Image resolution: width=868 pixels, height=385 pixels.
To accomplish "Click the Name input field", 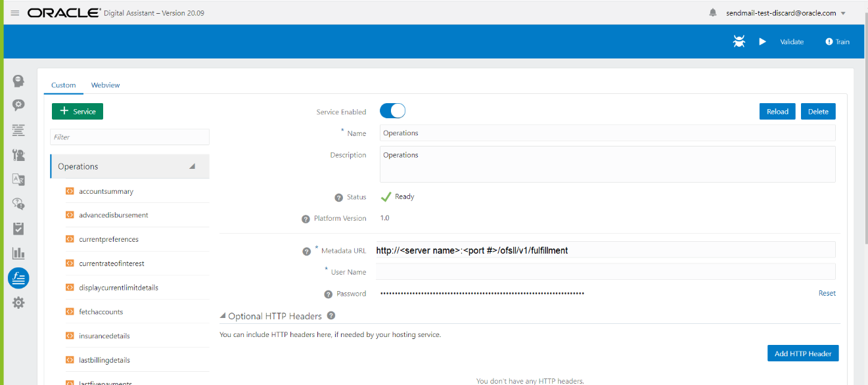I will pos(608,133).
